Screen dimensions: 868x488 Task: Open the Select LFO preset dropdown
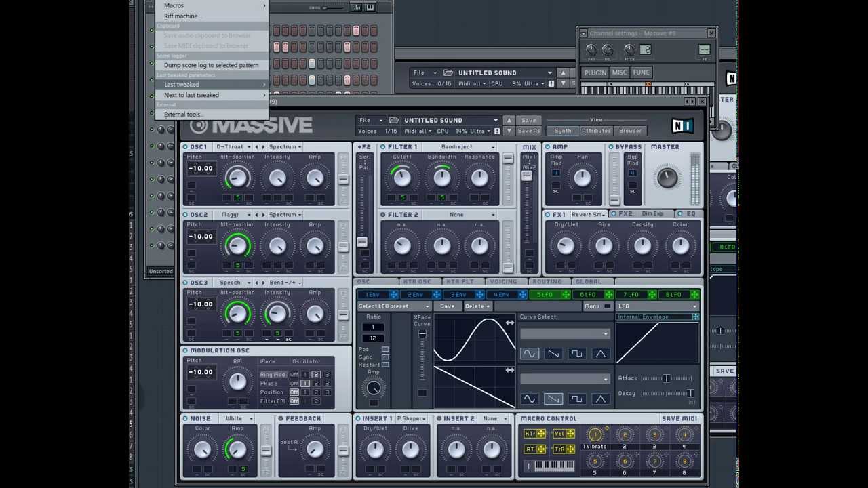click(x=394, y=306)
